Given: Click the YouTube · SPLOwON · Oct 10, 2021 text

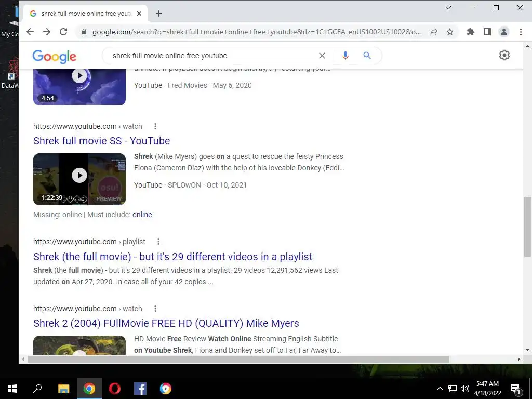Looking at the screenshot, I should click(x=190, y=185).
